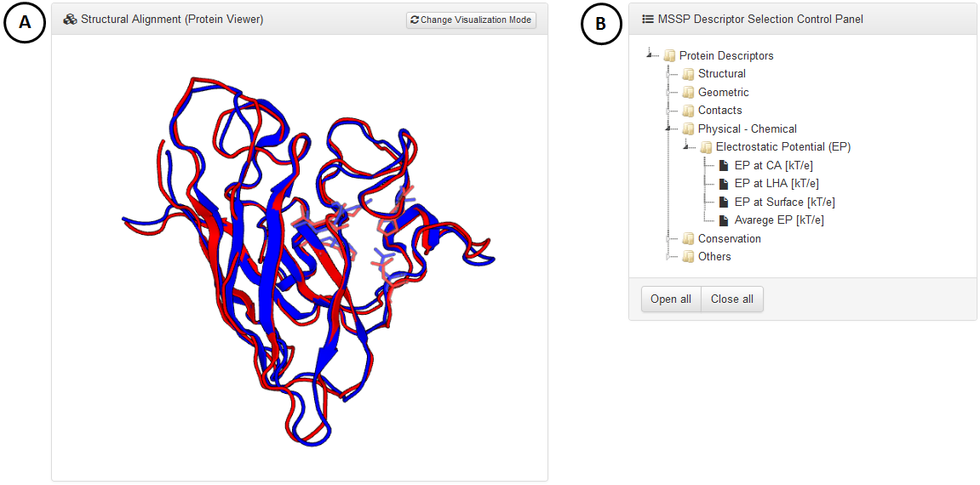Viewport: 980px width, 485px height.
Task: Click the folder icon beside Conservation
Action: (688, 238)
